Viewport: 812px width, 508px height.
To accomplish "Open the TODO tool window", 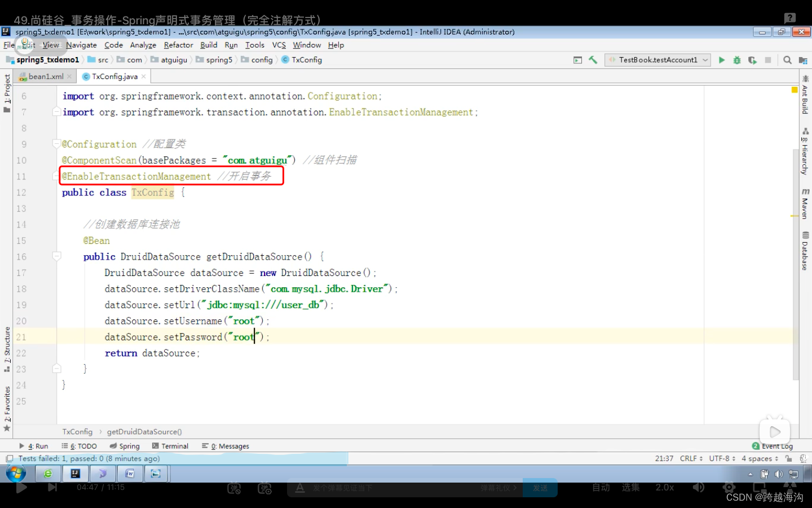I will [x=80, y=446].
